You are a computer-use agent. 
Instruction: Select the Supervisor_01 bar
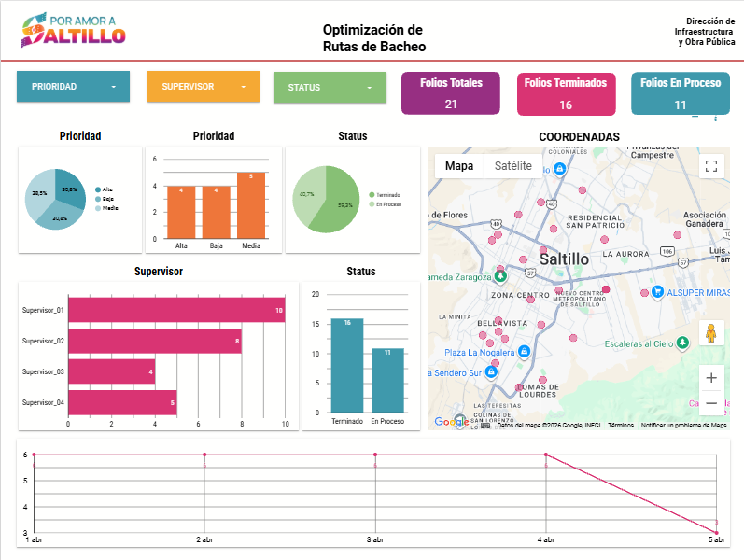click(176, 310)
